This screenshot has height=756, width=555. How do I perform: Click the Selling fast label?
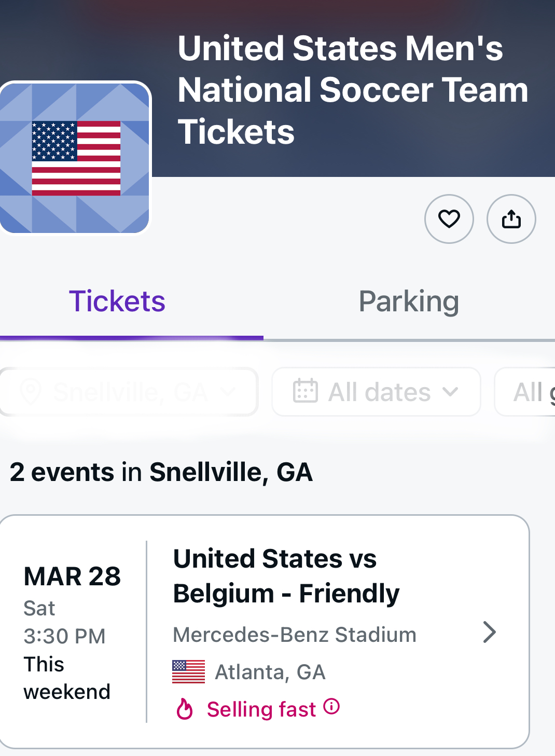click(x=261, y=709)
